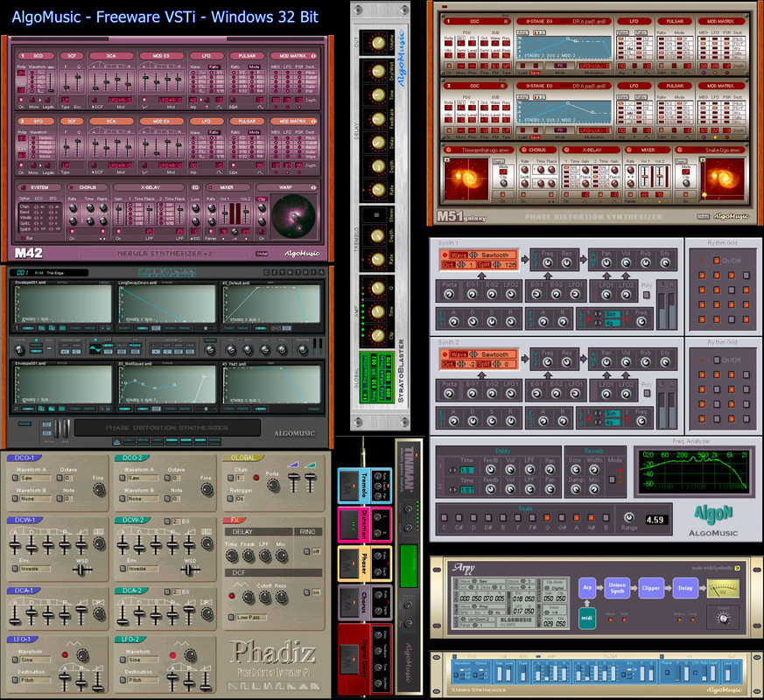Toggle On/Off in Synth 2 Rythm Grid
This screenshot has height=700, width=764.
pyautogui.click(x=717, y=360)
